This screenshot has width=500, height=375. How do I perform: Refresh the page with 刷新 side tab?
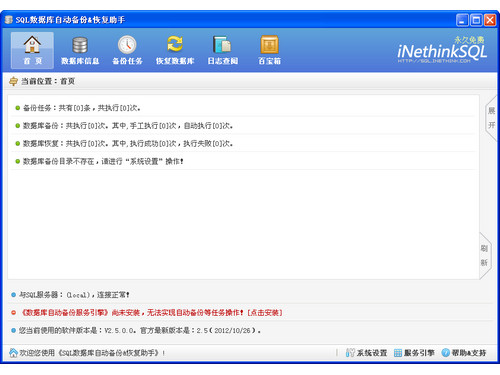(484, 255)
